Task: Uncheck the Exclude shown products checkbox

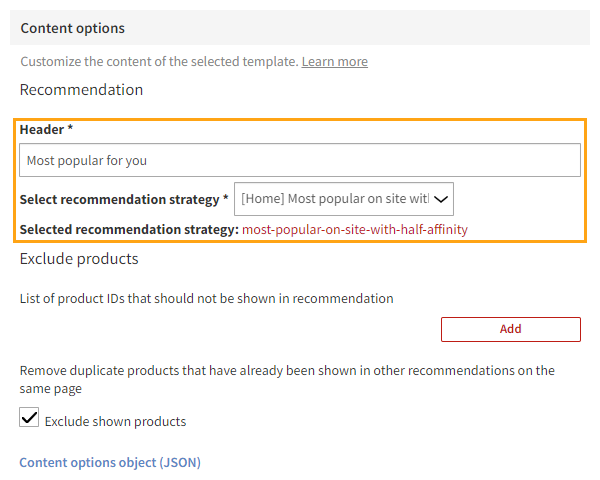Action: pyautogui.click(x=29, y=419)
